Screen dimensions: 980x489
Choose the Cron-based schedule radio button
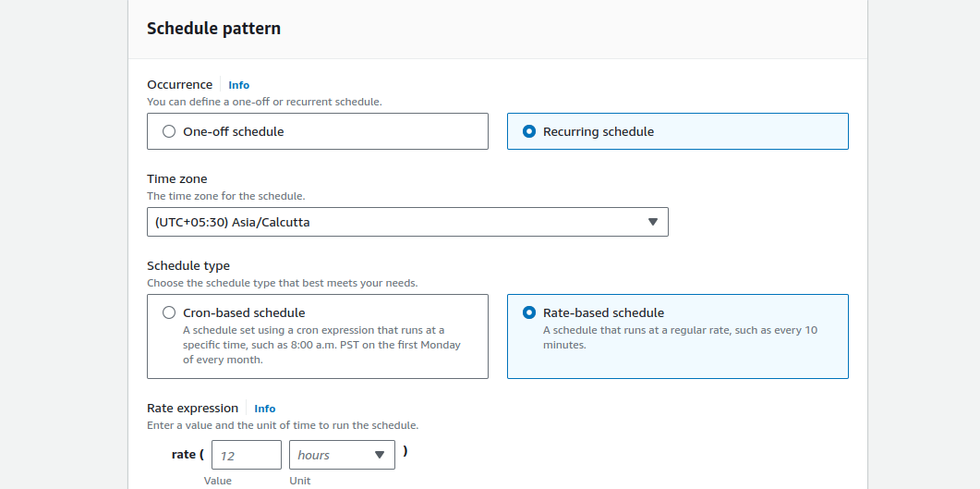[169, 312]
